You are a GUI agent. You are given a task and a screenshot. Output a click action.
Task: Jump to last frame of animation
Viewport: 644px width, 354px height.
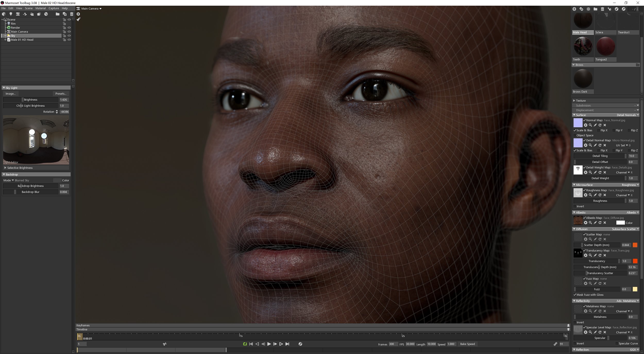287,344
